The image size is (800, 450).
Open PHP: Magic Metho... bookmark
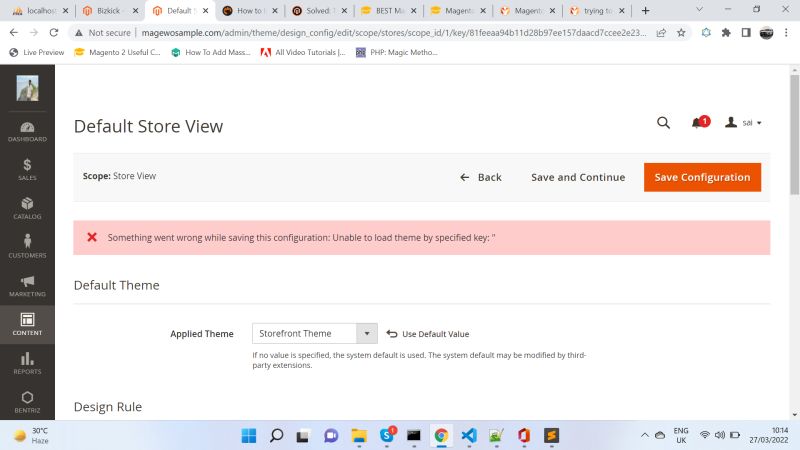click(396, 52)
